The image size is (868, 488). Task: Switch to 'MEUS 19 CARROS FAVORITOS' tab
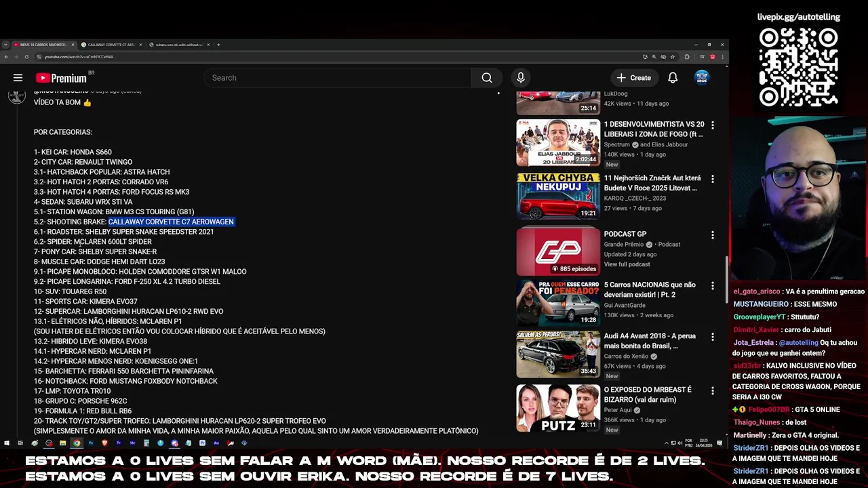[x=43, y=45]
